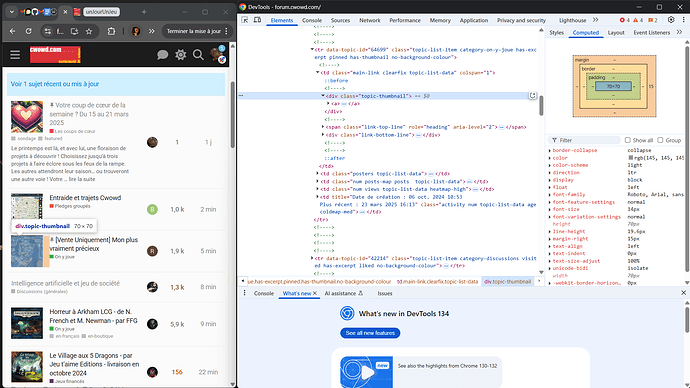Switch to the Sources tab
Screen dimensions: 690x388
tap(340, 20)
